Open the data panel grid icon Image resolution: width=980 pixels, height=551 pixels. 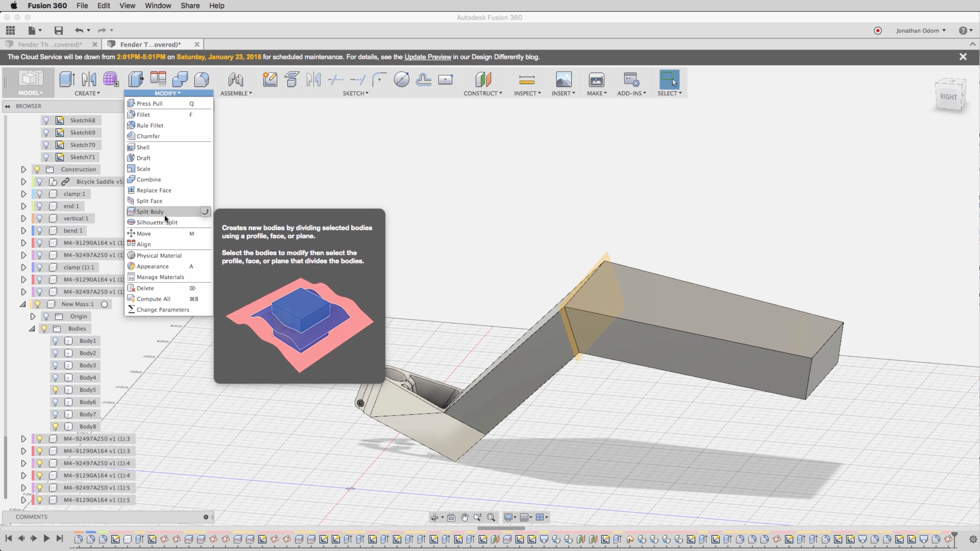[x=10, y=30]
